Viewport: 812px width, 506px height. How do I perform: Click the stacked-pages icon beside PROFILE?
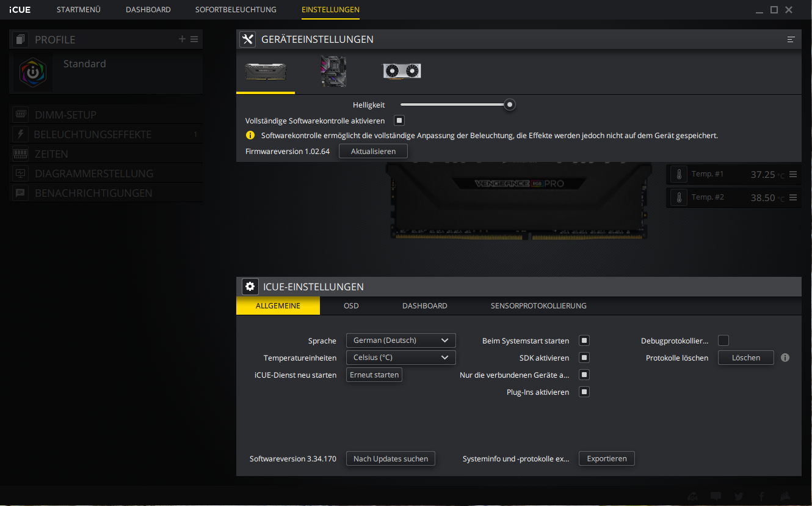[x=21, y=39]
